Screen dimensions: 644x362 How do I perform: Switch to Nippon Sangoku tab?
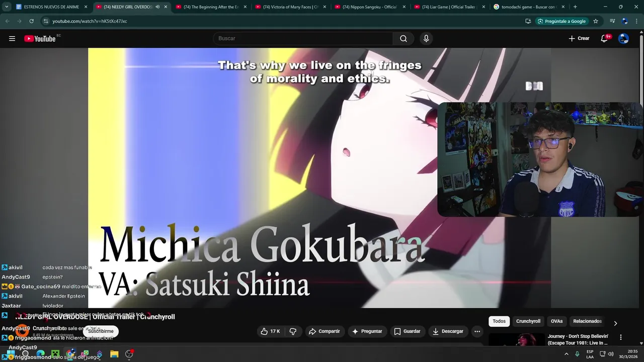click(370, 7)
